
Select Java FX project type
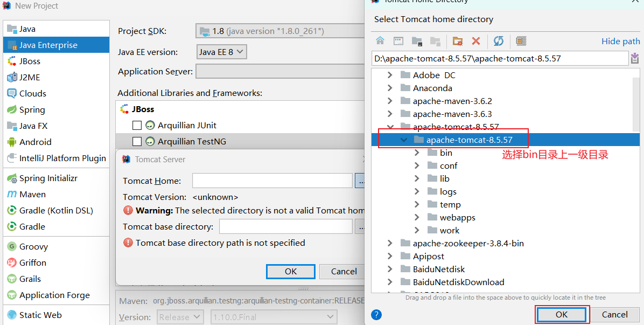pos(56,126)
